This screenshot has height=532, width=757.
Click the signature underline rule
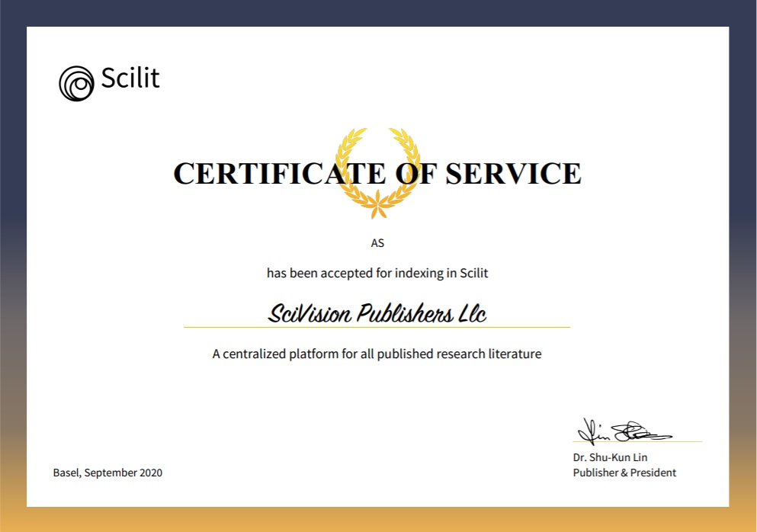[637, 443]
